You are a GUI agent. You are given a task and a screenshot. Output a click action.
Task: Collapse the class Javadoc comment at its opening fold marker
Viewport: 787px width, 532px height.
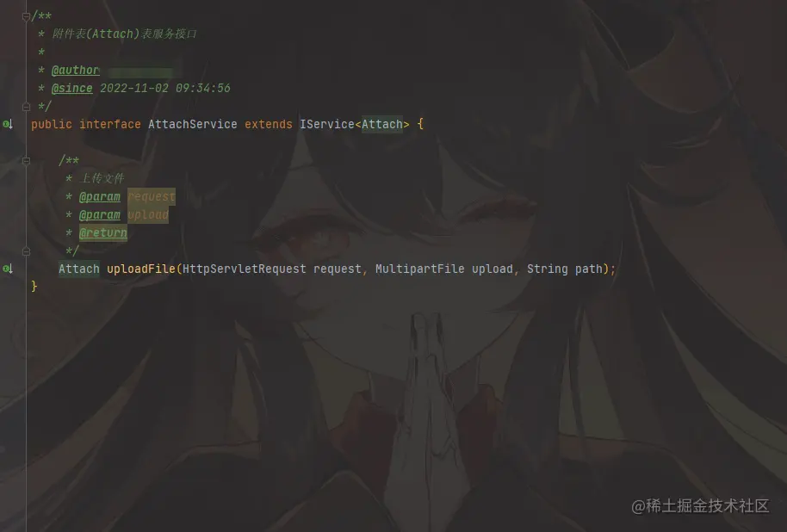coord(26,16)
